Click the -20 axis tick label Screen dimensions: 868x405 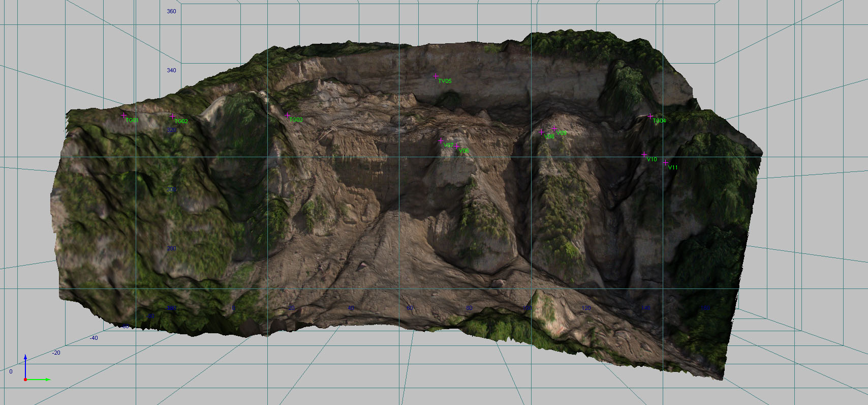click(56, 353)
